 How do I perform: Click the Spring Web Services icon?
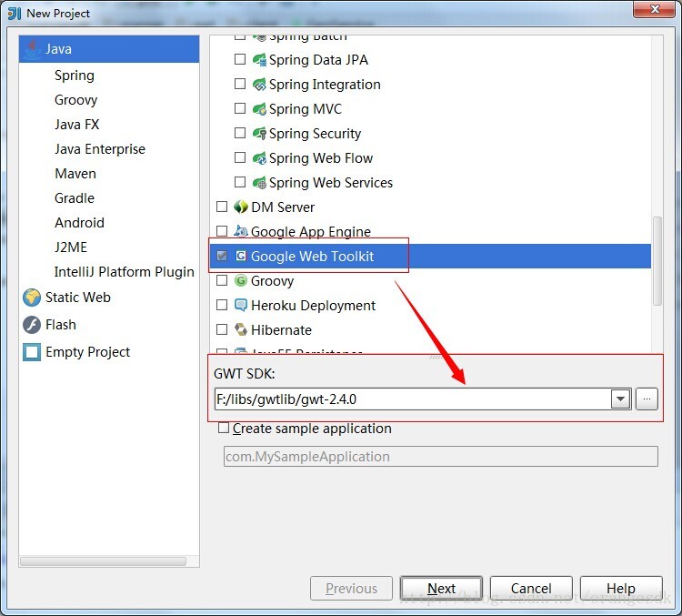259,182
